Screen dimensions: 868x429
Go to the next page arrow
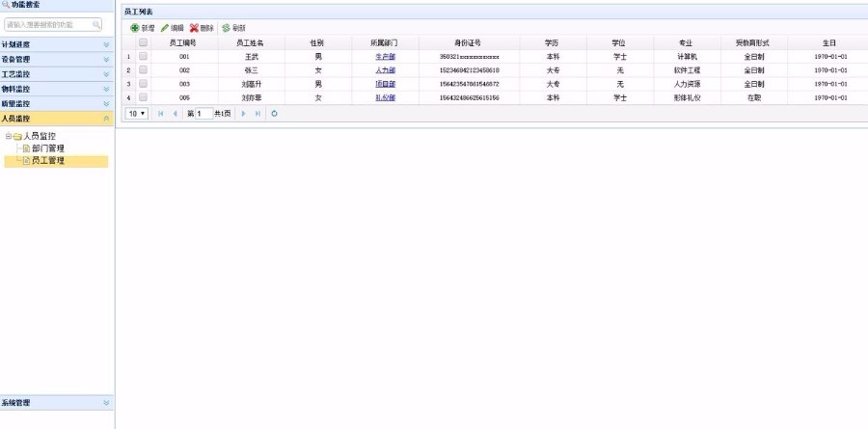(x=244, y=114)
